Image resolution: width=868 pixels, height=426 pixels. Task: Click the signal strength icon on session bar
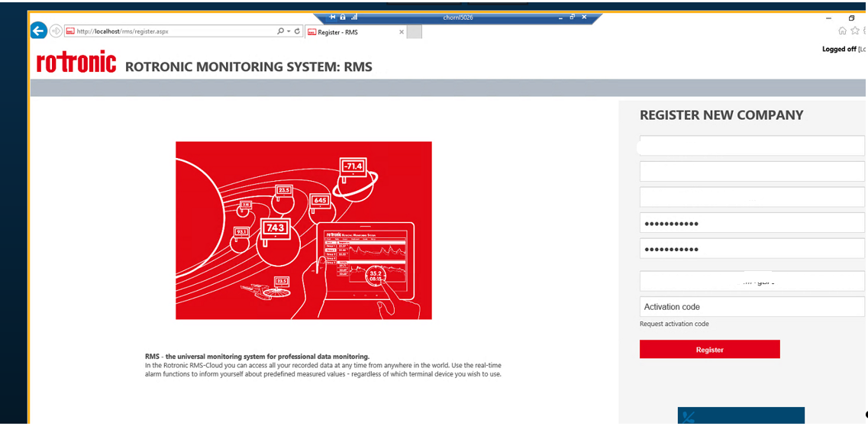point(354,17)
